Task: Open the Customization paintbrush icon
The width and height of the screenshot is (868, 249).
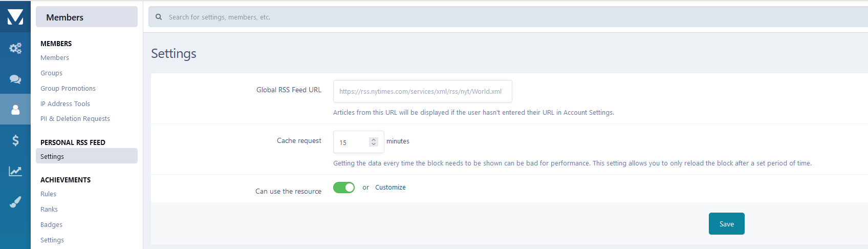Action: (15, 202)
